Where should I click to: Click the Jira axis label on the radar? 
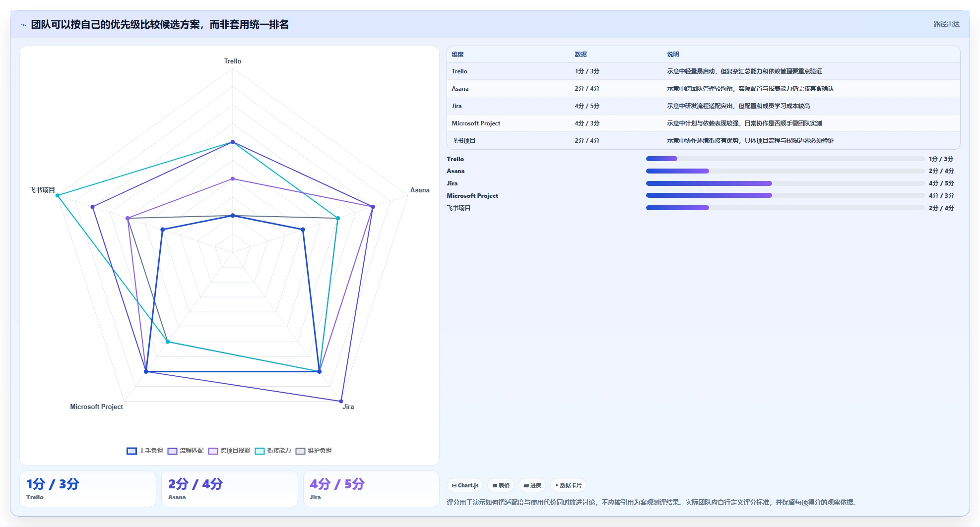click(348, 407)
